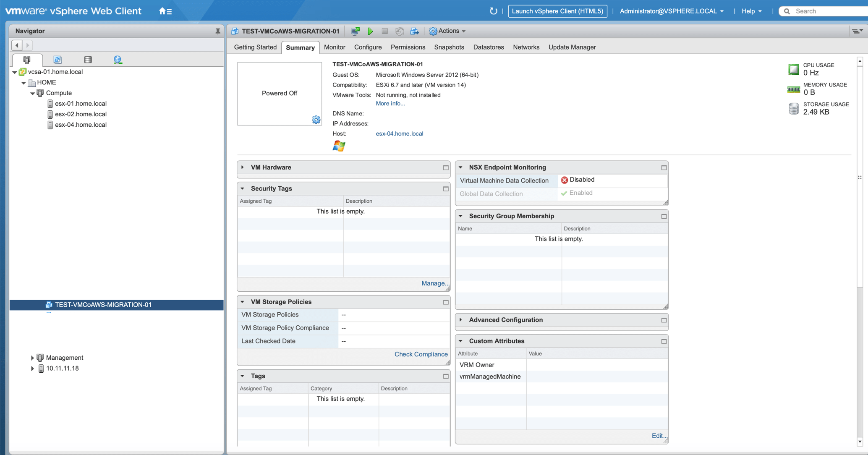Screen dimensions: 868x455
Task: Open the Hosts and Clusters navigator view
Action: pos(27,60)
